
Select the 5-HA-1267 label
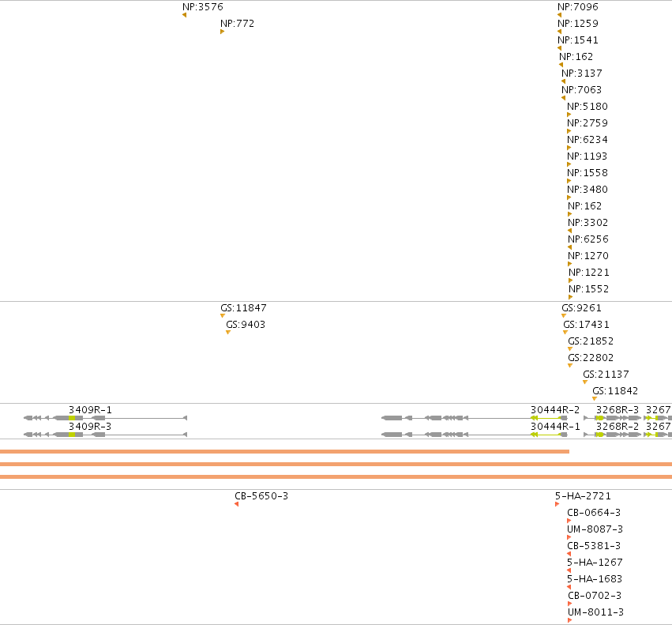click(x=595, y=562)
